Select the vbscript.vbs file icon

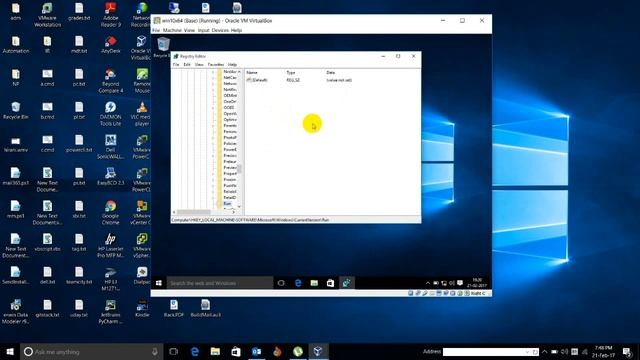pyautogui.click(x=47, y=242)
